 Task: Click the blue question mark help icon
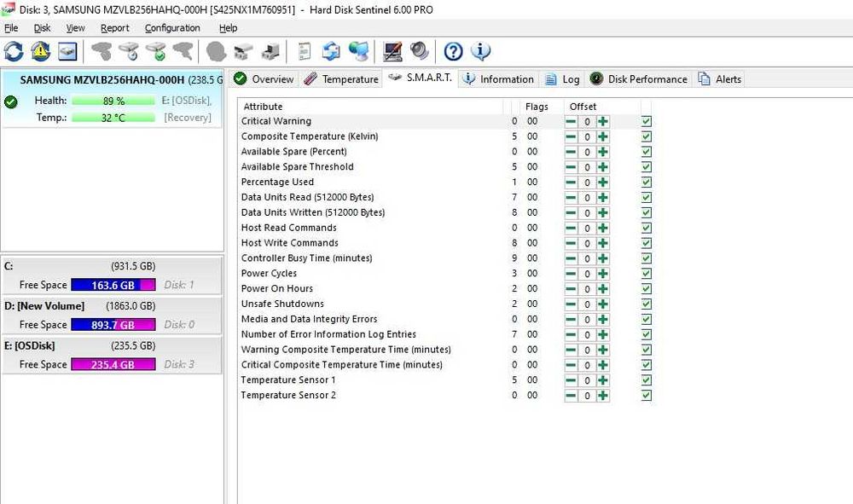click(453, 52)
